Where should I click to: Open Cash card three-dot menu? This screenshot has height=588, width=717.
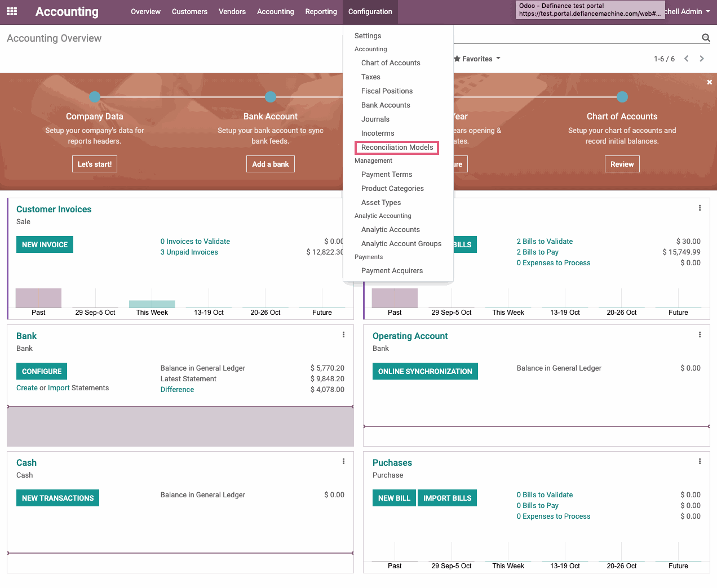tap(344, 461)
